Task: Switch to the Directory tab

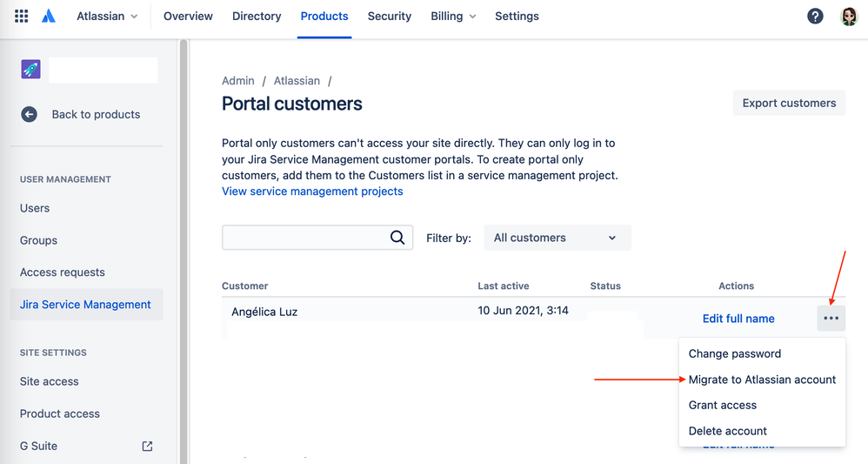Action: [257, 16]
